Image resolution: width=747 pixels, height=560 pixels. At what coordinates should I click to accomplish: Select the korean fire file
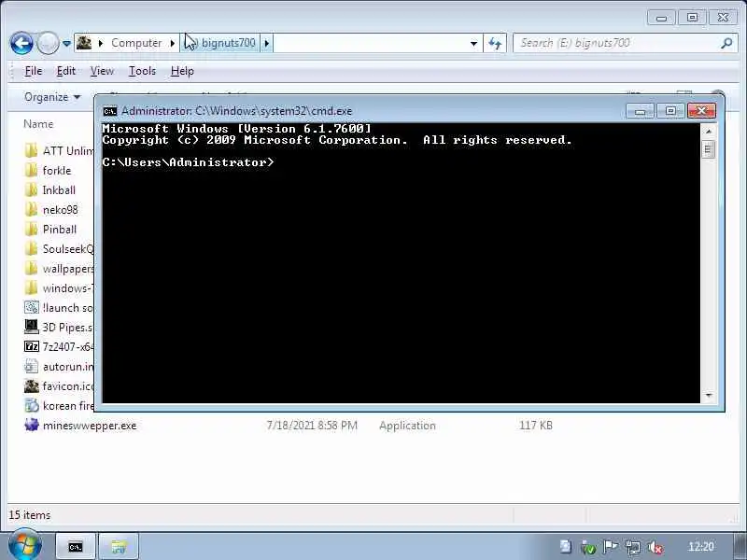pos(59,405)
